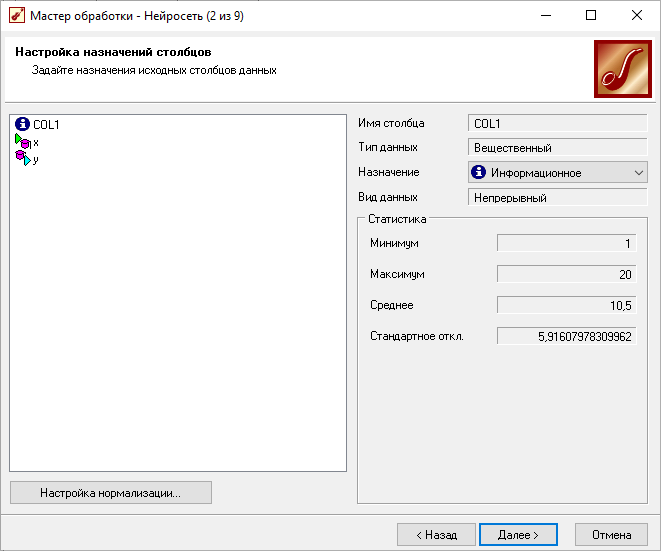Minimize the wizard window
This screenshot has width=661, height=551.
(546, 16)
